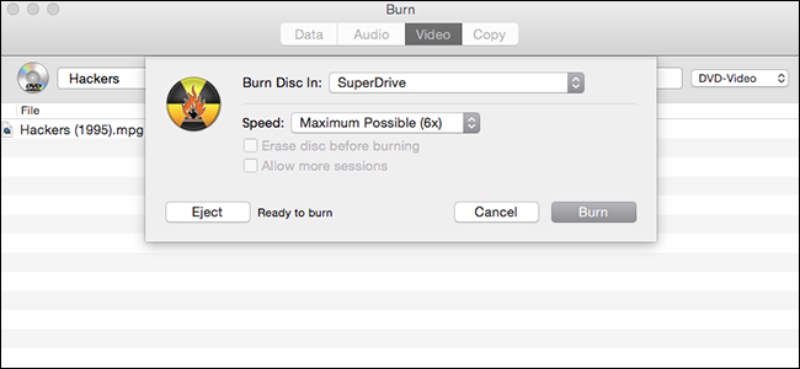Click the Burn button
800x369 pixels.
[593, 212]
